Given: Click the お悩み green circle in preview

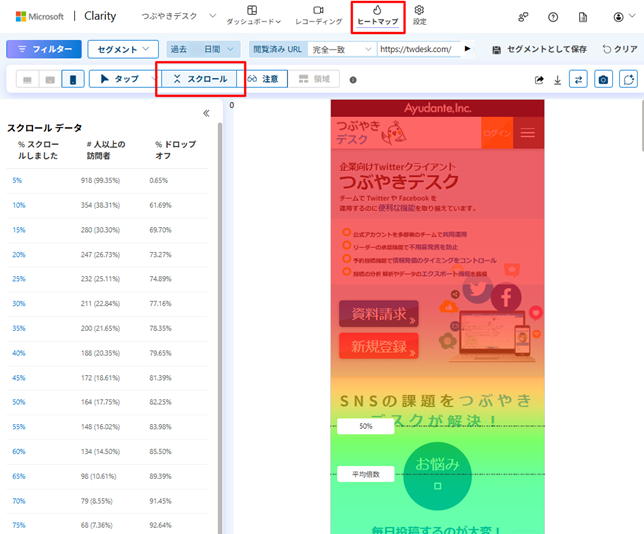Looking at the screenshot, I should tap(437, 476).
